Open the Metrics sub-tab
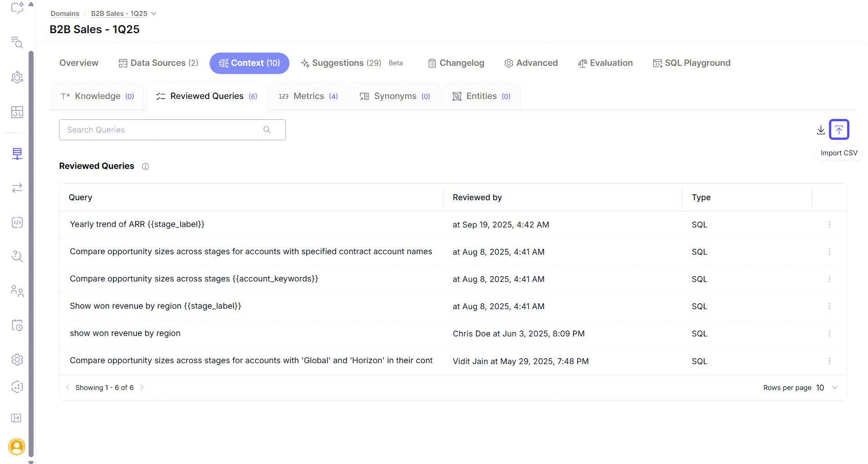Viewport: 868px width, 464px height. pos(308,96)
